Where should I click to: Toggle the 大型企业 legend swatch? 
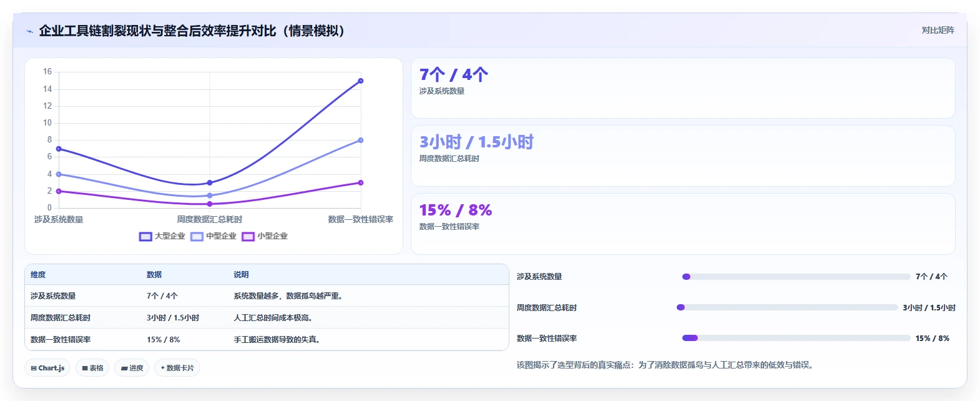[x=145, y=236]
